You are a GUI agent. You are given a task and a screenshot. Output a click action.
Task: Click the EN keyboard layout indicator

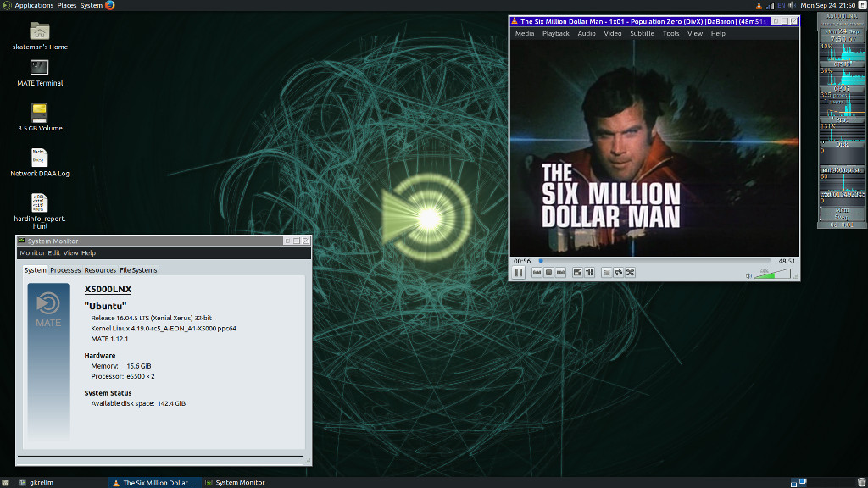[x=781, y=5]
